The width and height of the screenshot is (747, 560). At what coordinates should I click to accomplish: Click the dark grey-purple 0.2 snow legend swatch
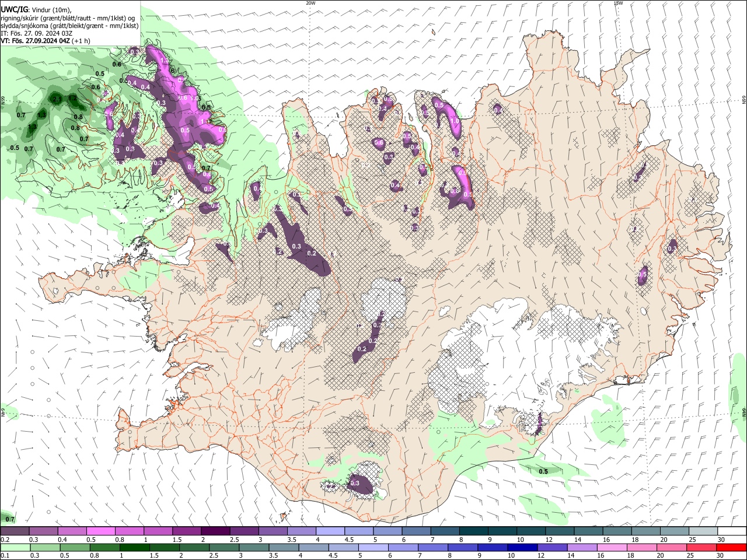pyautogui.click(x=15, y=531)
